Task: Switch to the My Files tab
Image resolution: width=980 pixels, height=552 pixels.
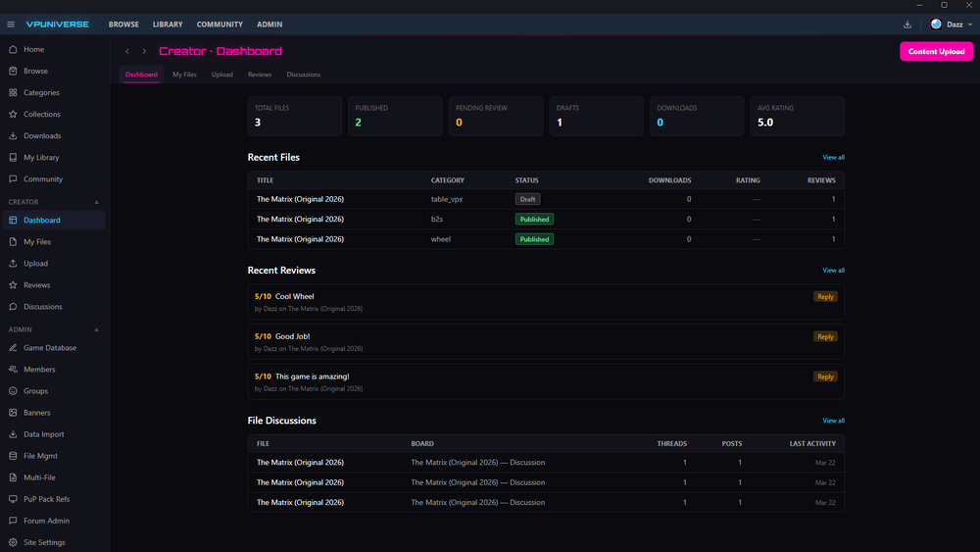Action: point(184,75)
